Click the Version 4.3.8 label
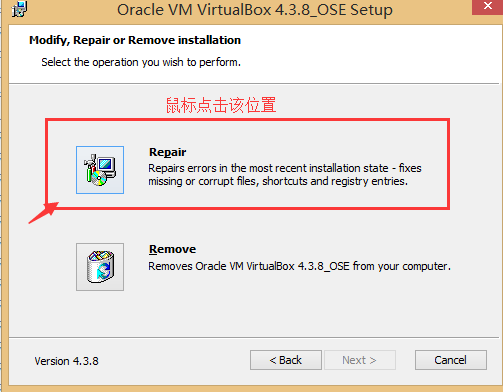The width and height of the screenshot is (503, 392). pos(67,361)
